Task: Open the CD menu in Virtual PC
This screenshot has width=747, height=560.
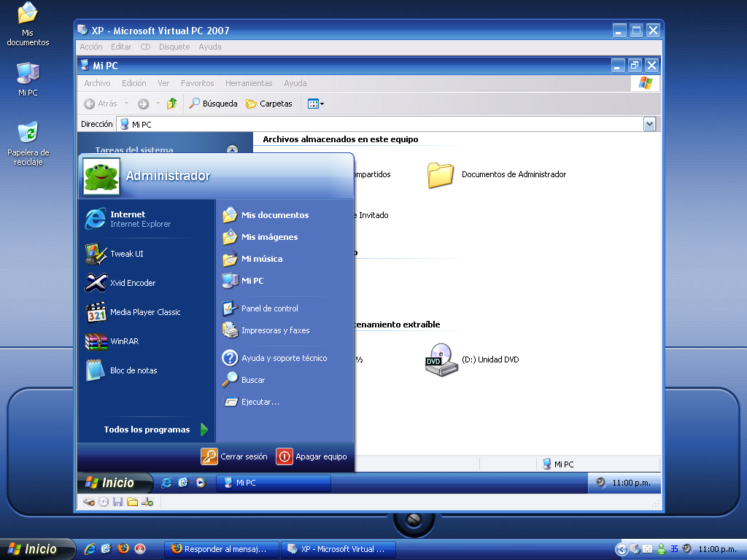Action: tap(145, 47)
